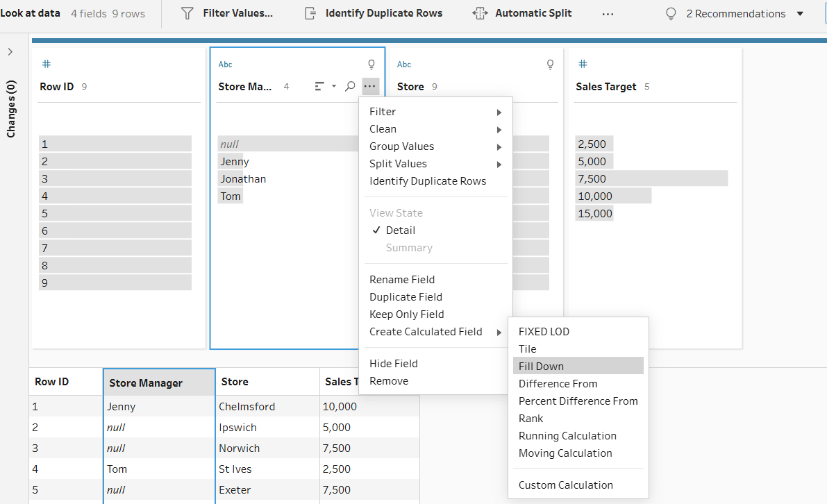Viewport: 827px width, 504px height.
Task: Click the Row ID number data type icon
Action: [47, 64]
